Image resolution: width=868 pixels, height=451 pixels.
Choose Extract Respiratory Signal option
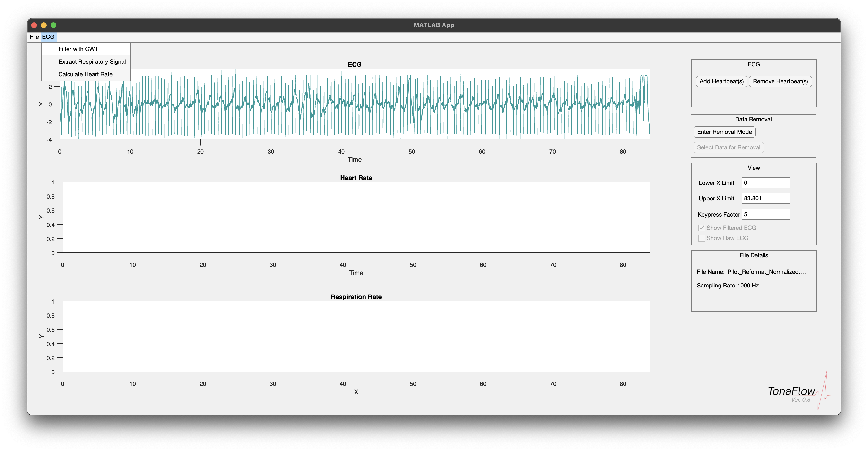pyautogui.click(x=92, y=62)
